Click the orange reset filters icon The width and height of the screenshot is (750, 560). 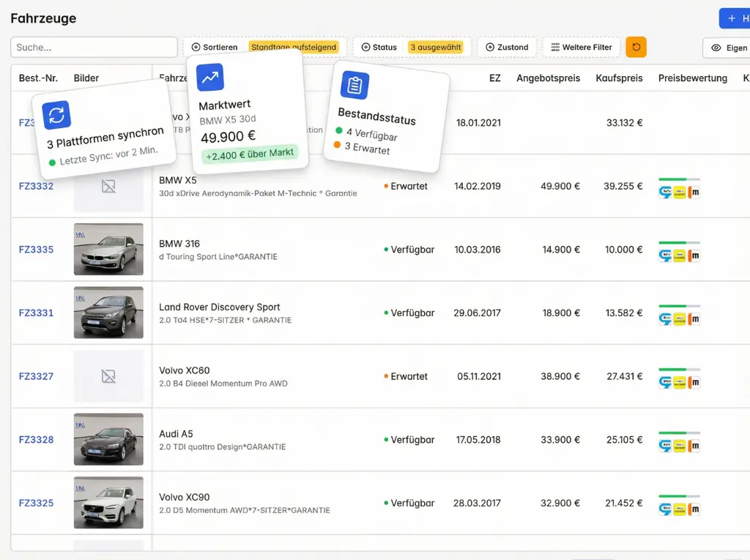[636, 48]
